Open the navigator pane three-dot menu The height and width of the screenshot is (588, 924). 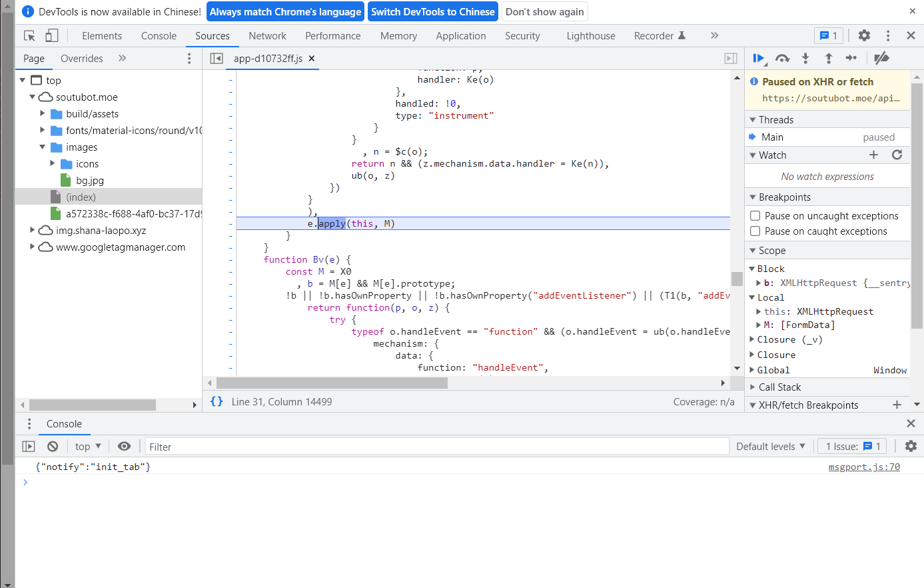tap(189, 59)
